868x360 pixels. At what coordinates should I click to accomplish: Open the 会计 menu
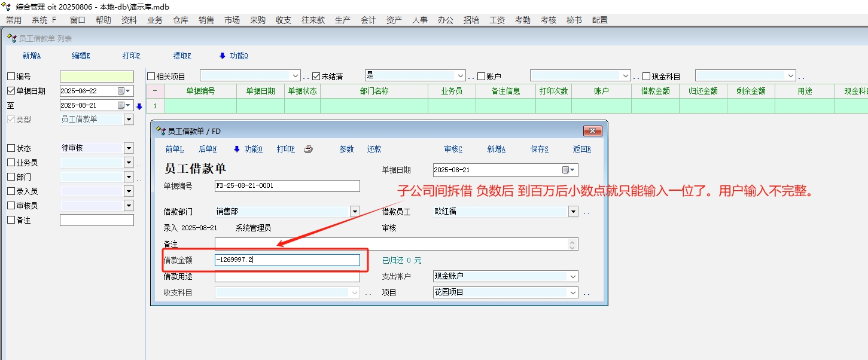(x=368, y=20)
